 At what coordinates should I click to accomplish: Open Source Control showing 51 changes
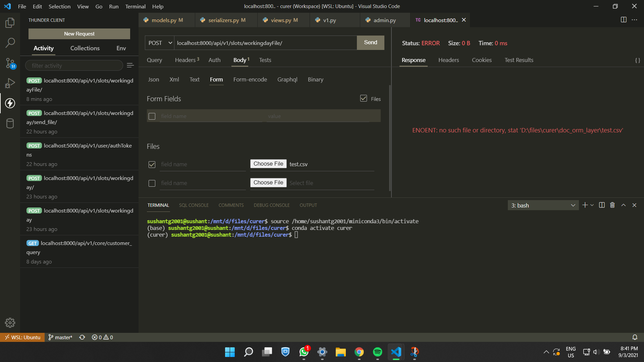pyautogui.click(x=10, y=63)
